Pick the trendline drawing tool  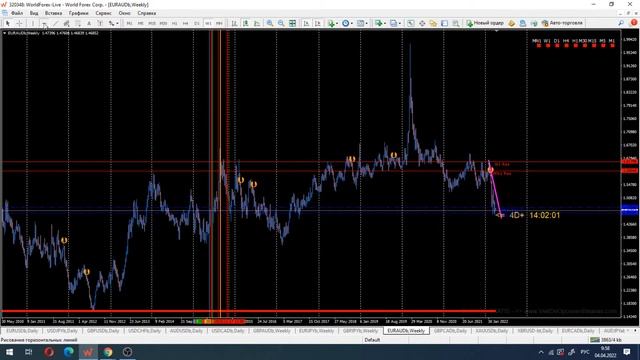coord(56,23)
